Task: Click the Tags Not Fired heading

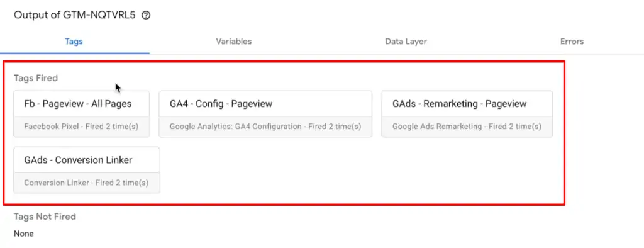Action: click(45, 217)
